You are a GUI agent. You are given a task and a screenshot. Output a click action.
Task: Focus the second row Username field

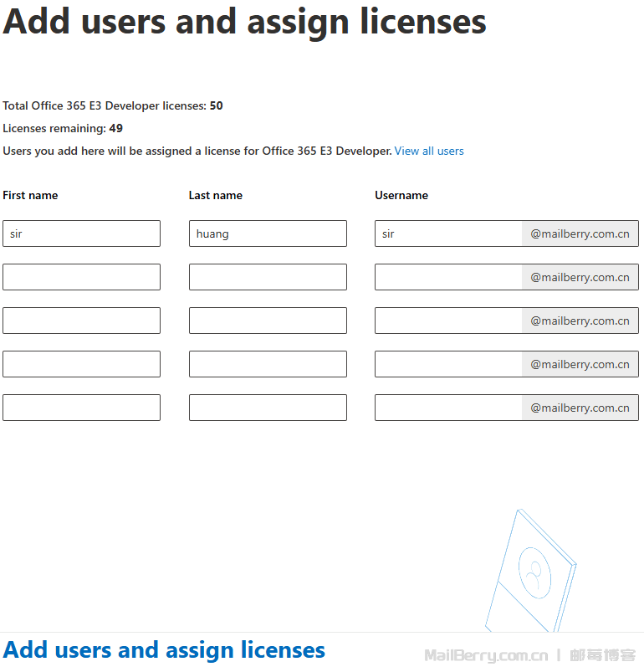(448, 277)
